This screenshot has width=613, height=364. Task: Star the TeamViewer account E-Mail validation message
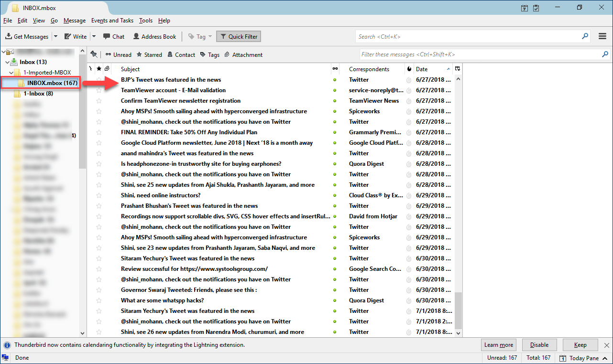(99, 90)
